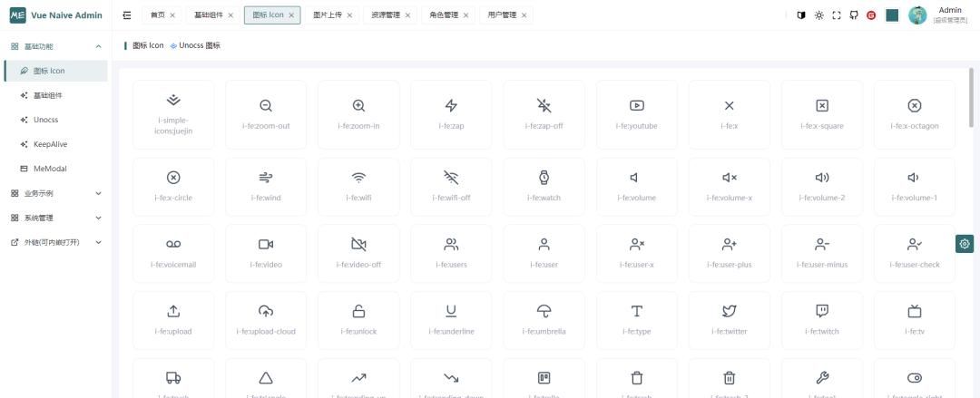Click the i-fe:youtube icon card
Image resolution: width=980 pixels, height=398 pixels.
[636, 114]
